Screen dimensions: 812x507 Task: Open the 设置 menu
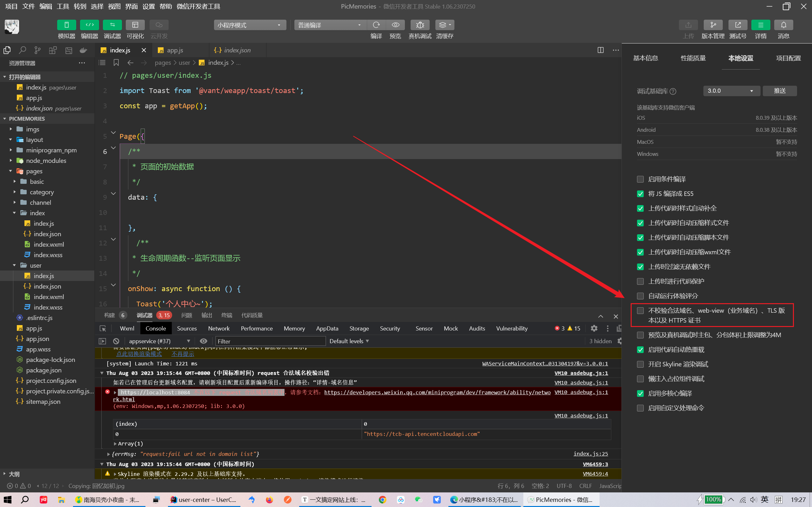tap(149, 6)
